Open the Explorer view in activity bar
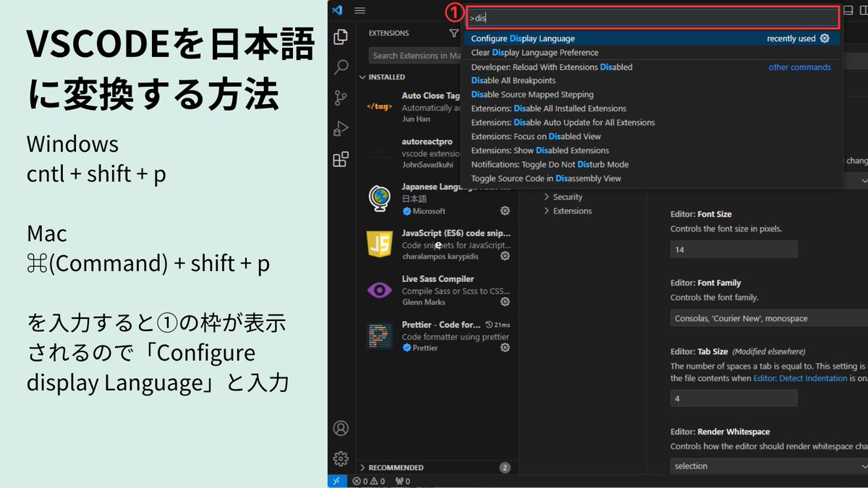 341,37
